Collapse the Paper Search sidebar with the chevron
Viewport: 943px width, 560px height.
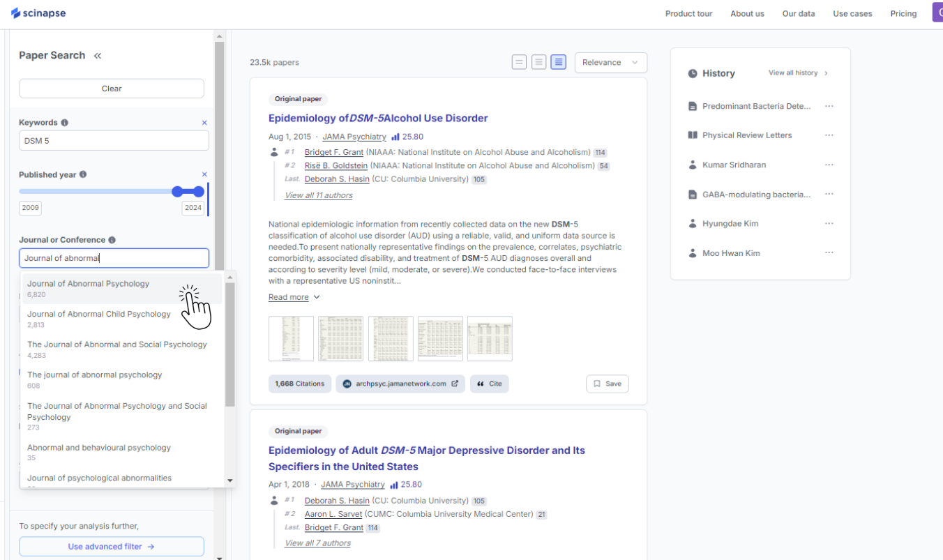pyautogui.click(x=97, y=56)
